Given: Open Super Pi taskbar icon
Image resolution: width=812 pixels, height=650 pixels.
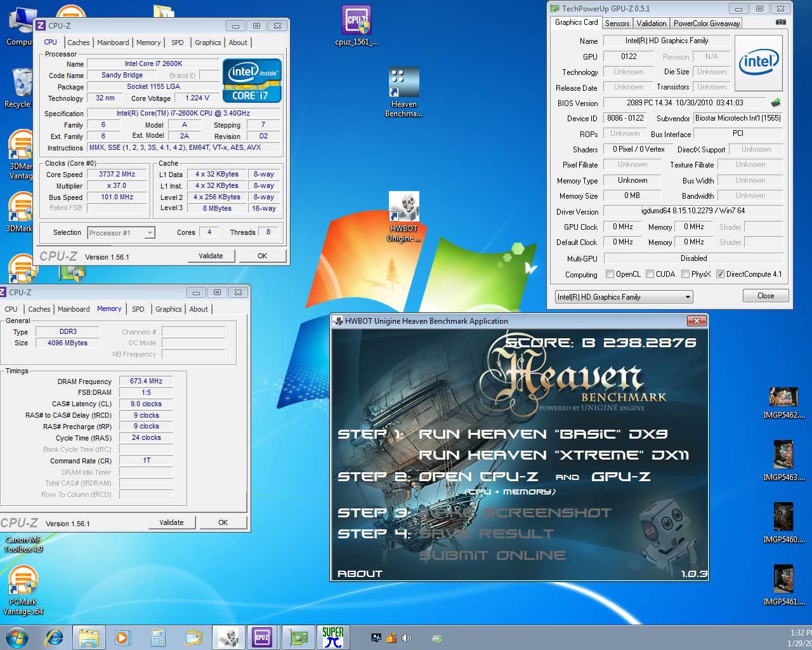Looking at the screenshot, I should coord(332,637).
